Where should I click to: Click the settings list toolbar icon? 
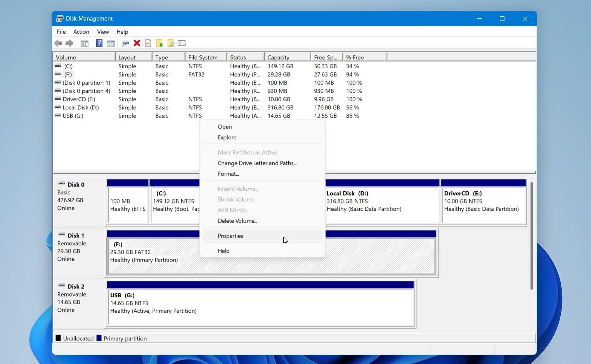tap(182, 43)
